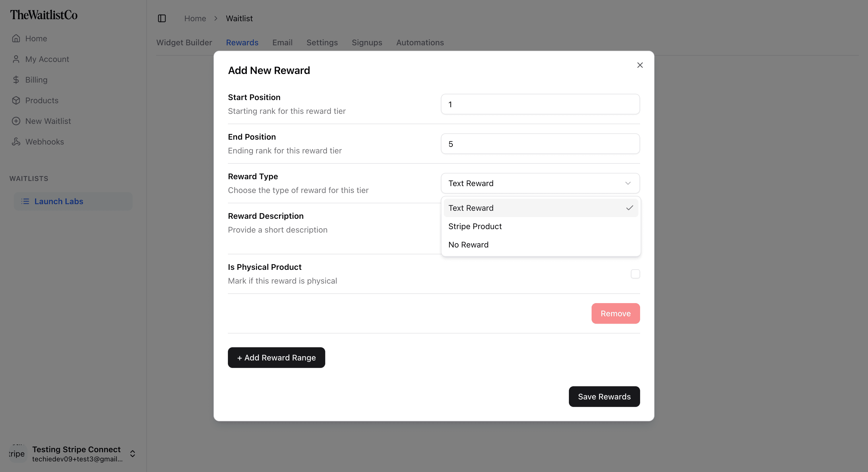Select the Billing dollar icon
The height and width of the screenshot is (472, 868).
click(x=17, y=79)
